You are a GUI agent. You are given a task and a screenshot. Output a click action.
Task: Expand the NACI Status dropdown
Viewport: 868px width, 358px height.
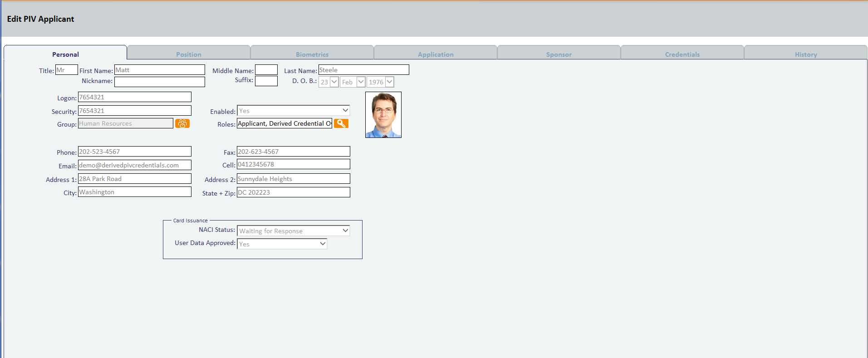pos(294,231)
